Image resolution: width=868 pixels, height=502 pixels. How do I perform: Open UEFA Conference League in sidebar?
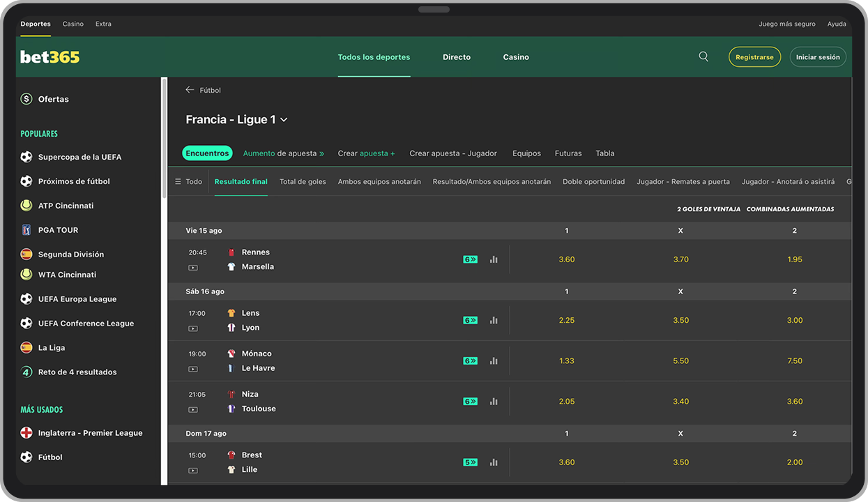pos(86,324)
